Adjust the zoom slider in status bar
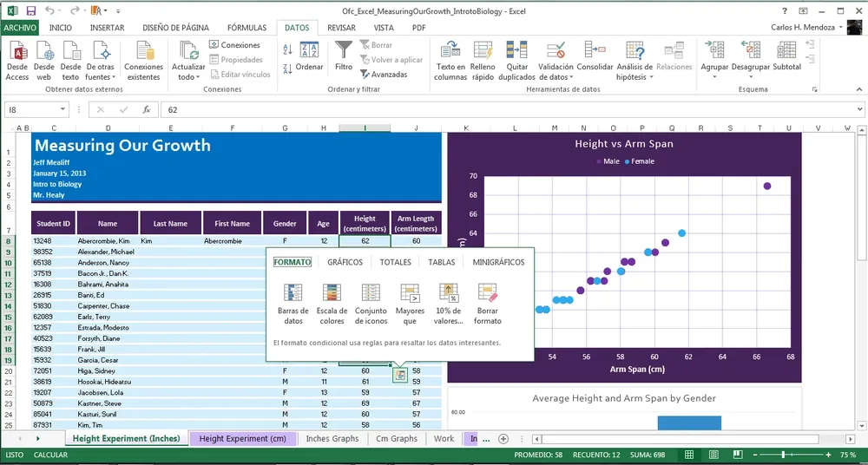The height and width of the screenshot is (465, 868). pos(784,455)
